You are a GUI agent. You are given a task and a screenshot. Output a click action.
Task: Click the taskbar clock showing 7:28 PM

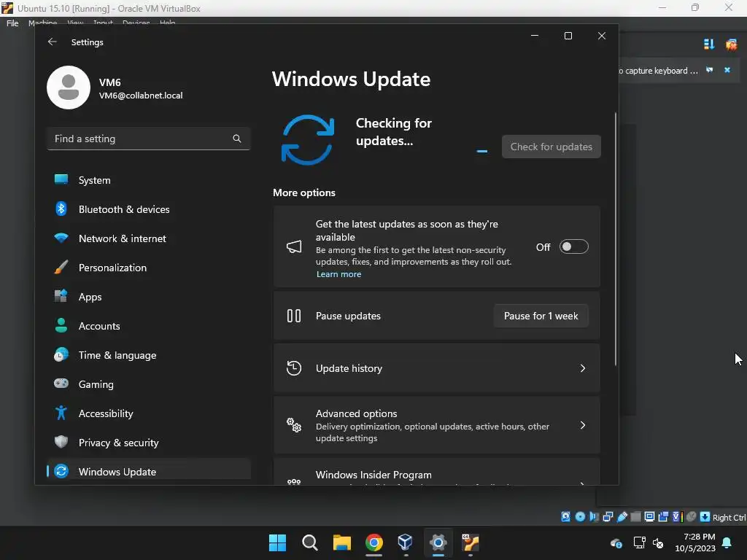tap(695, 542)
